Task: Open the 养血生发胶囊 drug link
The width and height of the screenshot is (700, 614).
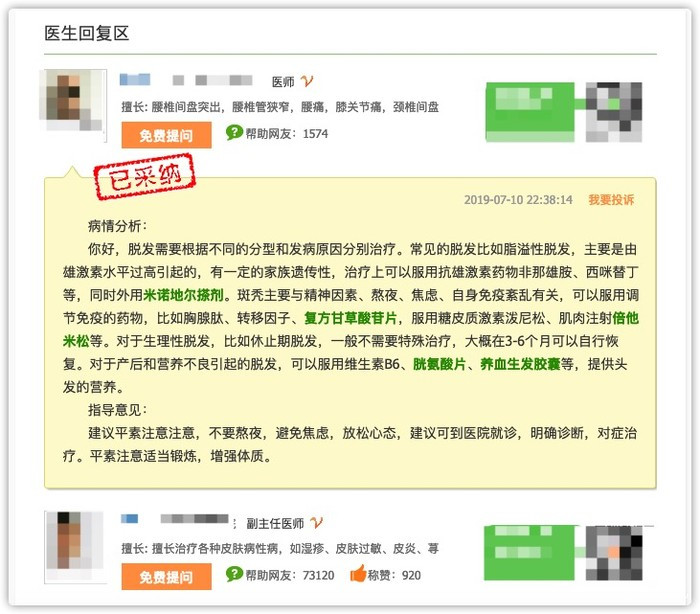Action: click(520, 364)
